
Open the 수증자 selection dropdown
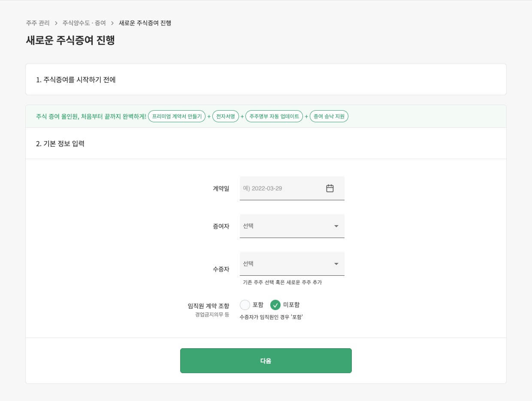pos(292,264)
